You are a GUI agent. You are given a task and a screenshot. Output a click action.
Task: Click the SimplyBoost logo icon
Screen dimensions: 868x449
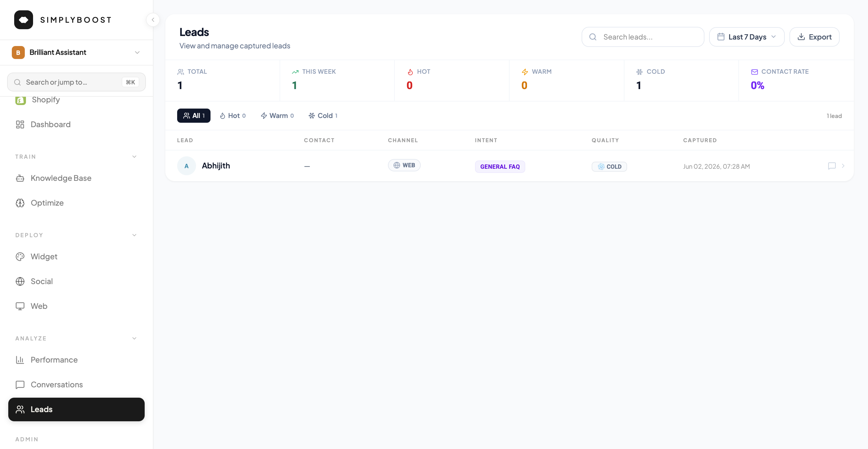click(24, 20)
